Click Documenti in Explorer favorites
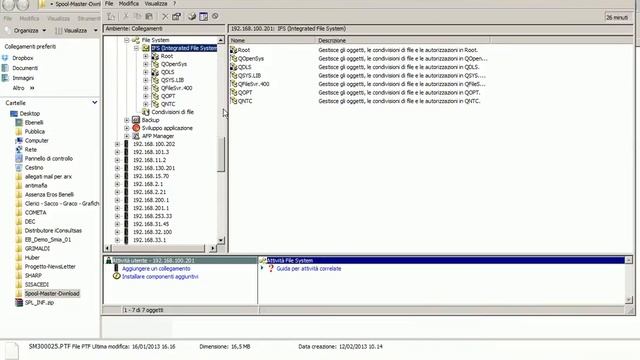The image size is (640, 360). (25, 68)
